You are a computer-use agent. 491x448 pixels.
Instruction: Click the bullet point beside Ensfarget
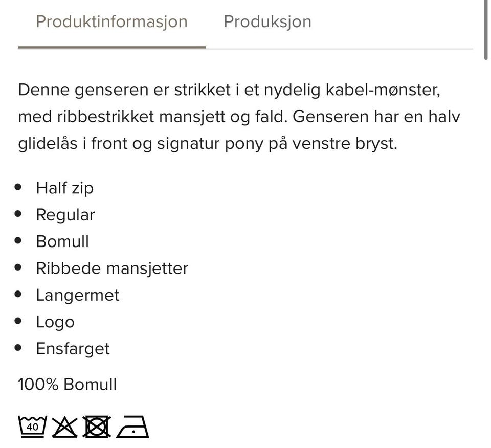point(19,347)
